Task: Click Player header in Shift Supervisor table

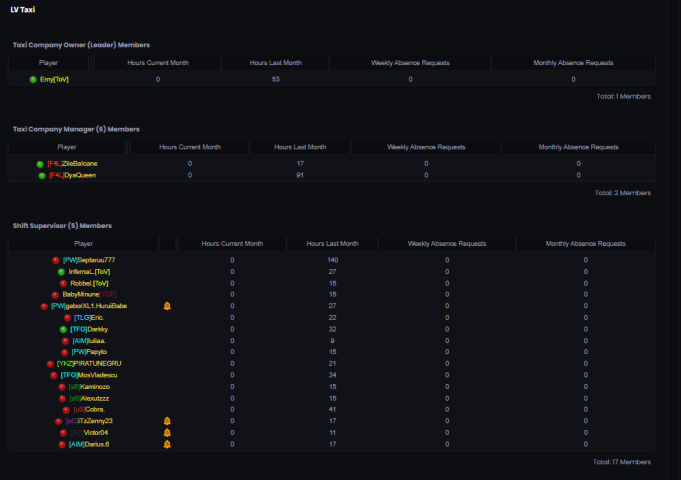Action: pyautogui.click(x=83, y=243)
